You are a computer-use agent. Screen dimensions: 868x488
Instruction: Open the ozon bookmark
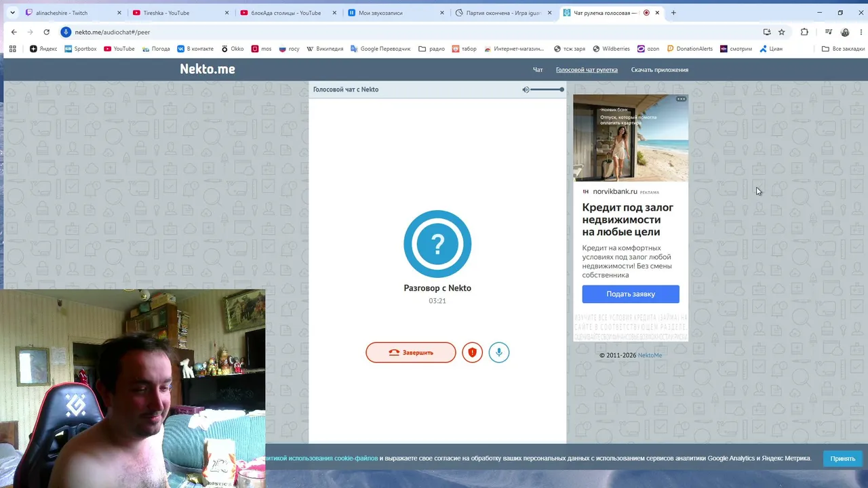pyautogui.click(x=648, y=49)
